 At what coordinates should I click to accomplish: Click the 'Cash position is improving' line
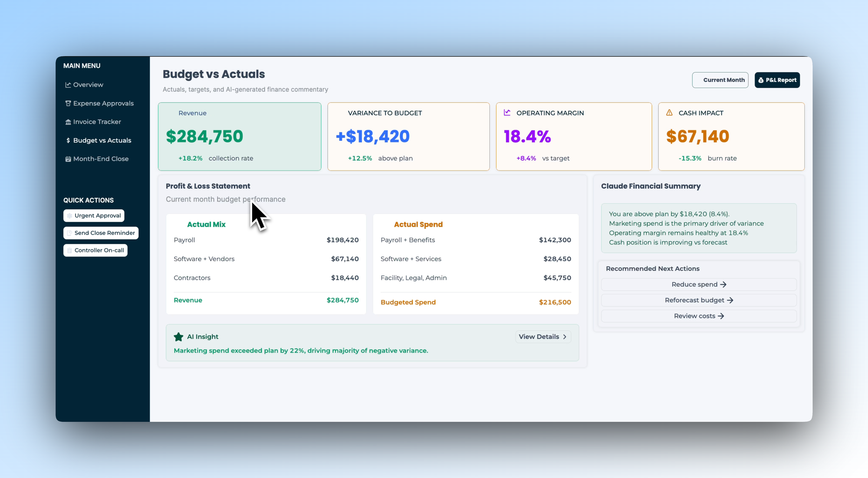coord(668,243)
